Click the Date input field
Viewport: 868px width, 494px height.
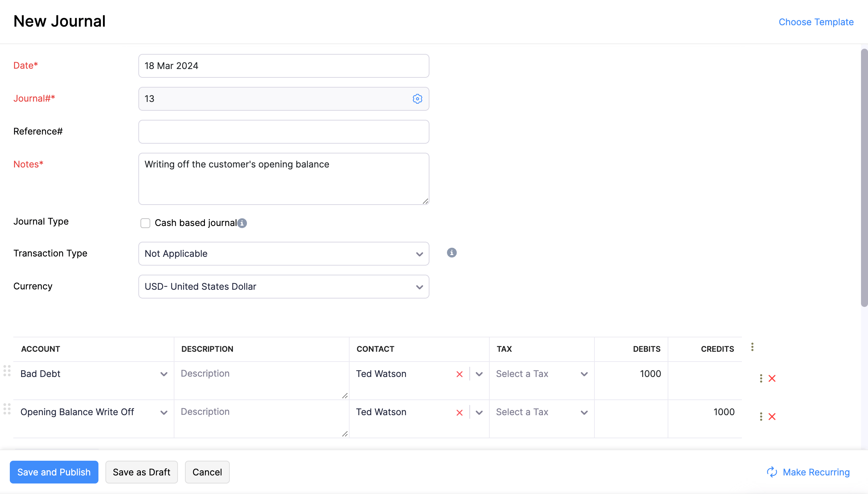tap(283, 66)
